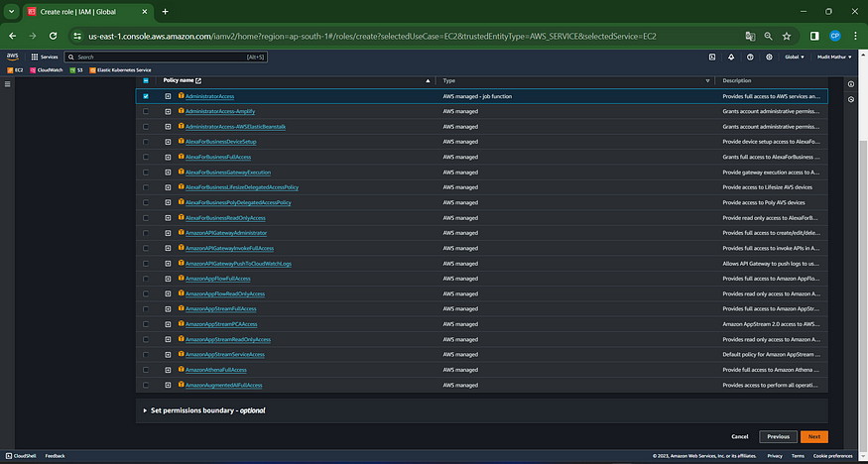Screen dimensions: 868x464
Task: Open the Terms link in footer
Action: coord(798,456)
